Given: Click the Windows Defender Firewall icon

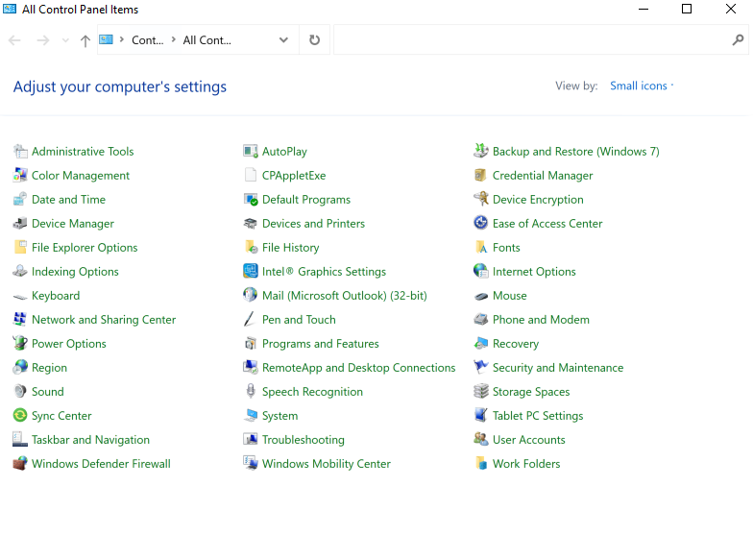Looking at the screenshot, I should tap(20, 464).
